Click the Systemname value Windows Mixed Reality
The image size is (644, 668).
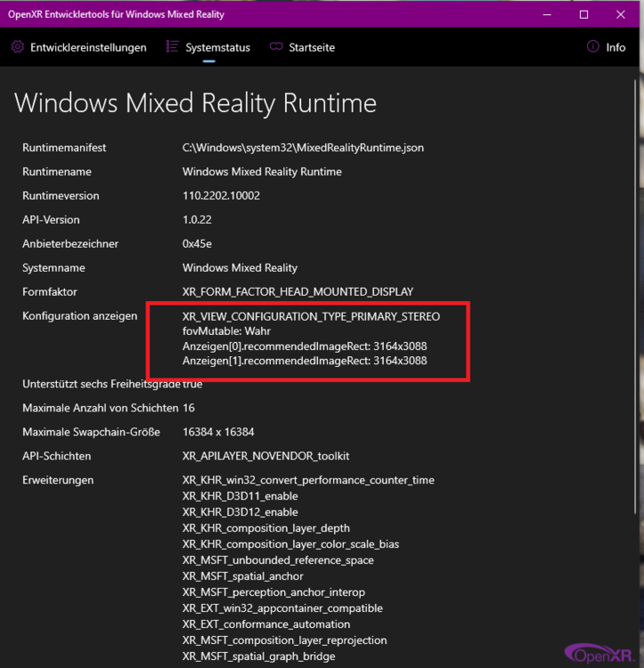pyautogui.click(x=240, y=268)
